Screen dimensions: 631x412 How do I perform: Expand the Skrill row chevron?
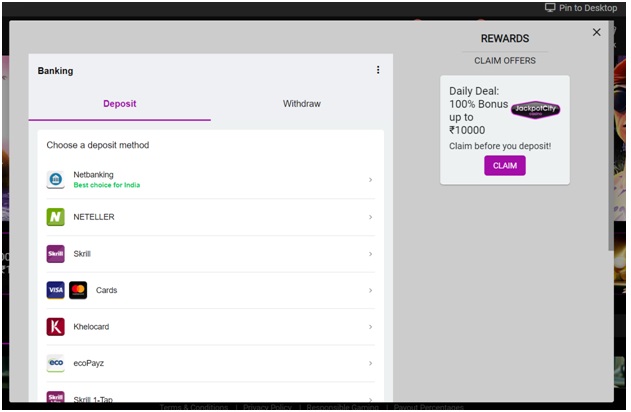coord(370,254)
